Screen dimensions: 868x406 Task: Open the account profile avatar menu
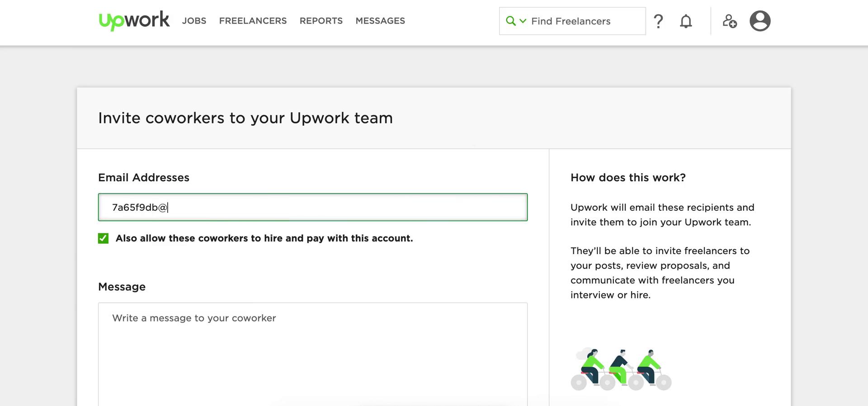(760, 21)
